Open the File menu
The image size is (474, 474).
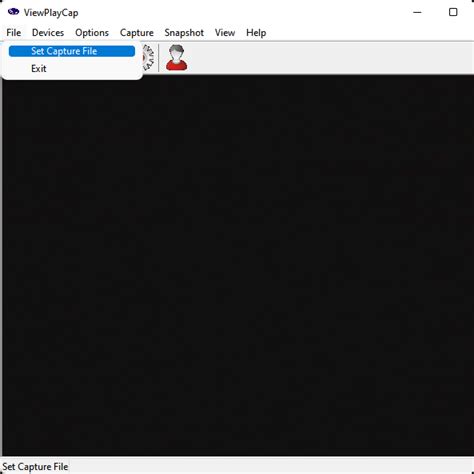[14, 33]
